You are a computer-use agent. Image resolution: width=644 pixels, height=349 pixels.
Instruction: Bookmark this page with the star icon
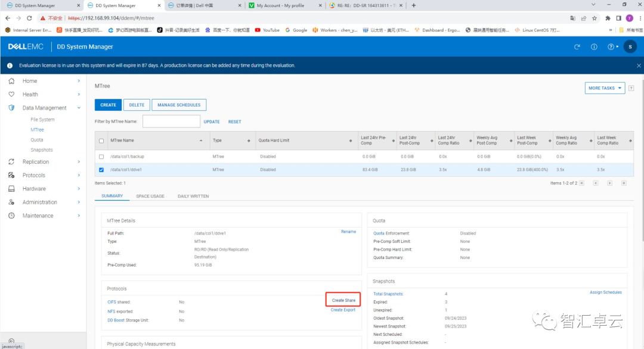point(595,18)
